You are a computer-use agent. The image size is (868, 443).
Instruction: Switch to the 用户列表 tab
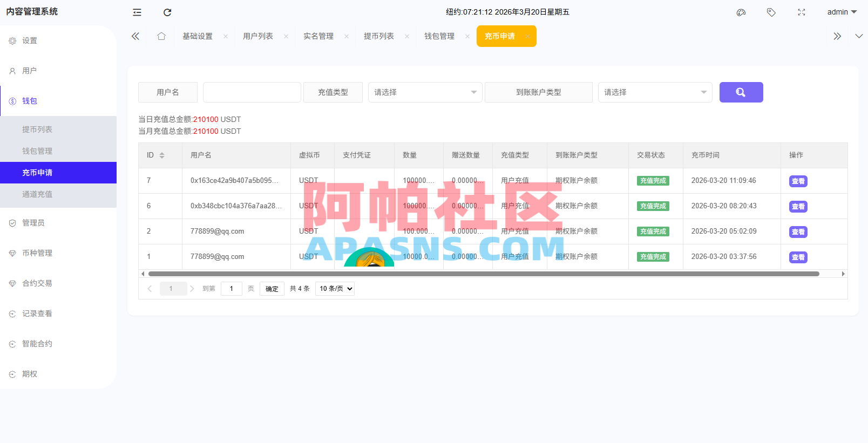coord(258,36)
